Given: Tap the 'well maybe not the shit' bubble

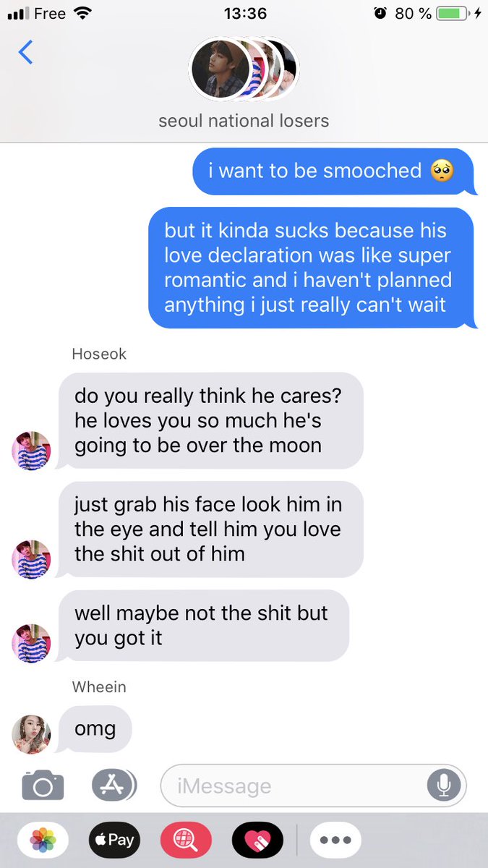Looking at the screenshot, I should tap(203, 626).
